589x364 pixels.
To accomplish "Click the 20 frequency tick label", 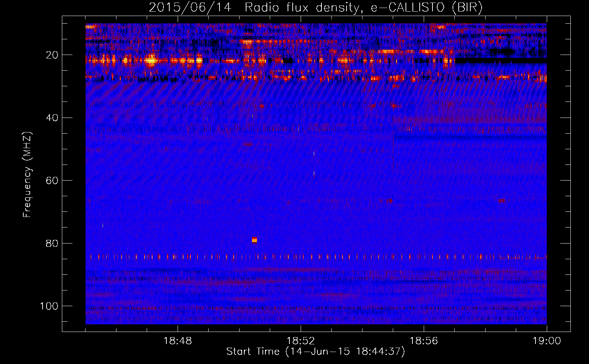I will pos(52,55).
